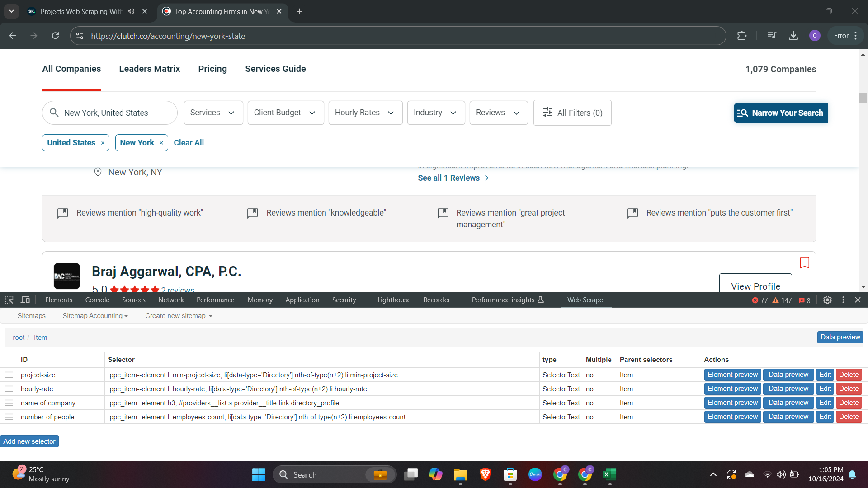
Task: Open the Windows Start menu
Action: [x=259, y=474]
